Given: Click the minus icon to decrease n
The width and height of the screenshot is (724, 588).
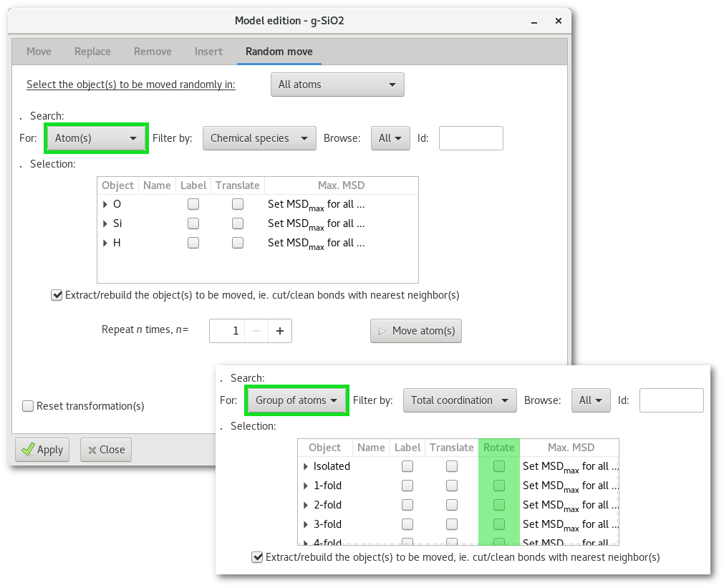Looking at the screenshot, I should pyautogui.click(x=256, y=331).
